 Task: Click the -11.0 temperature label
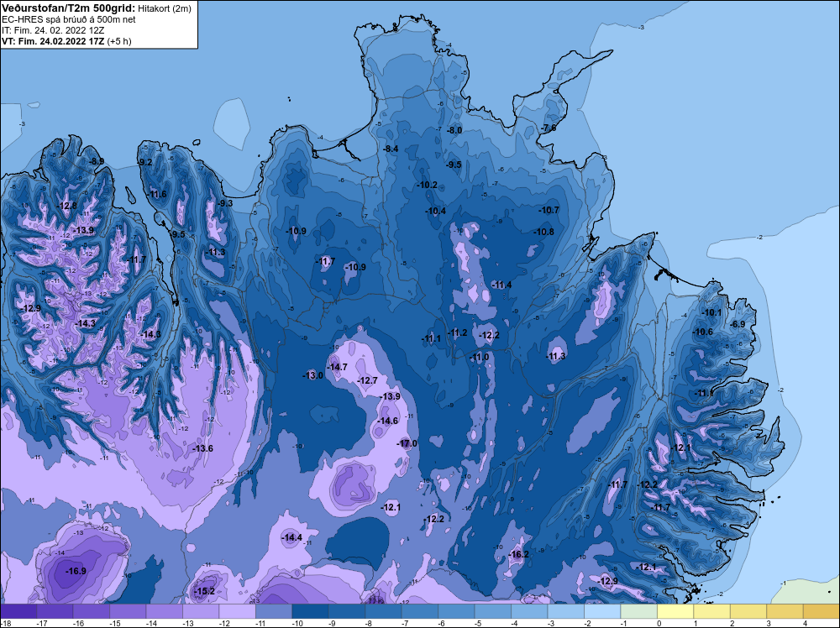(479, 357)
